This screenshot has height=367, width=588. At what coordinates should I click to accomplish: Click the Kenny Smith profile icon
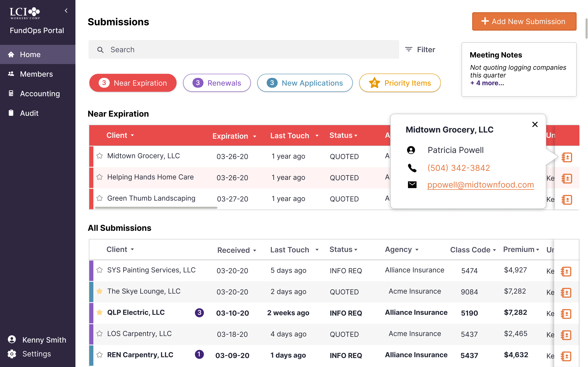(x=12, y=339)
